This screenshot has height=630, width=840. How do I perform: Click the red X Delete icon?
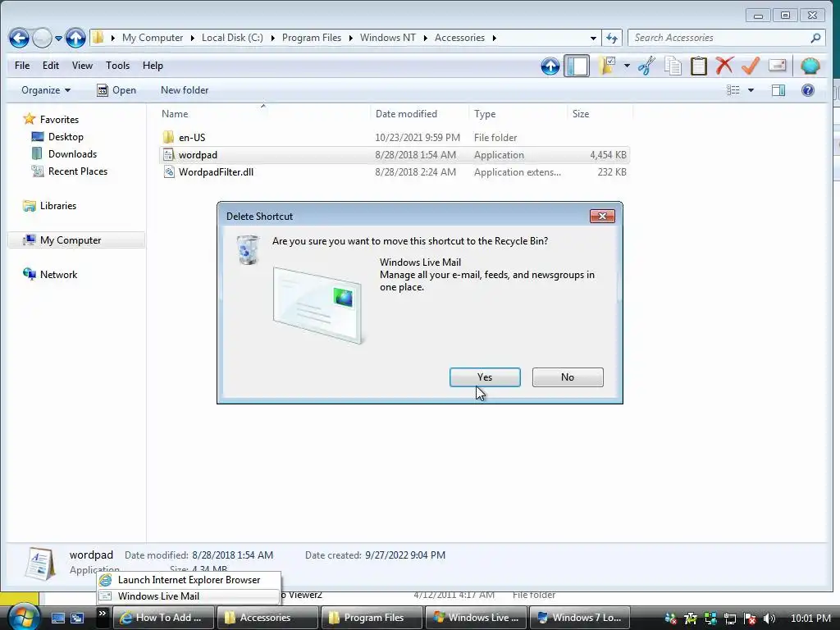[x=724, y=66]
